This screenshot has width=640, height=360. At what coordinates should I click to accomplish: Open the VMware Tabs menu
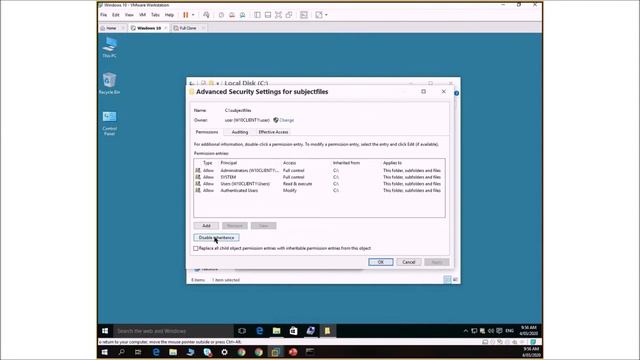[156, 15]
